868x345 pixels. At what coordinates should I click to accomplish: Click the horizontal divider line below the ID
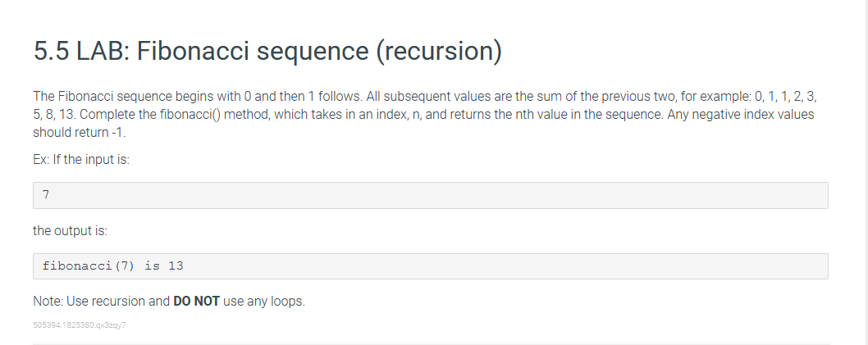pos(430,344)
